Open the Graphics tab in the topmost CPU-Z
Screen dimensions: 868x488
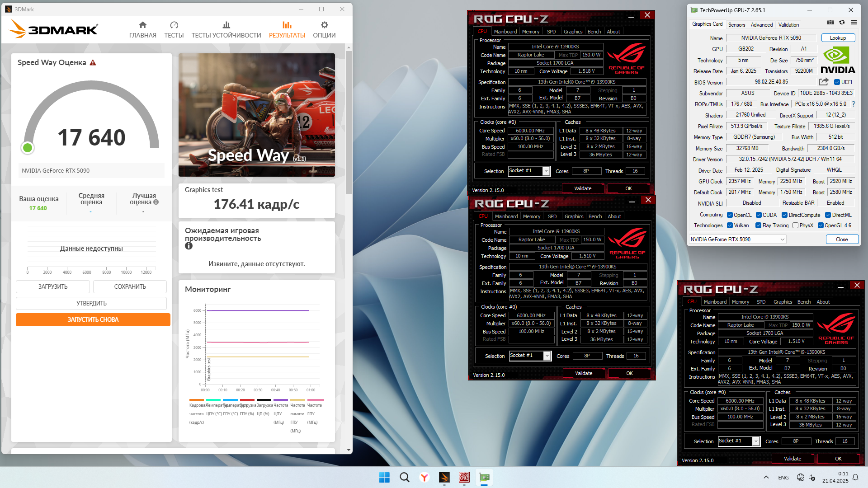pos(573,32)
